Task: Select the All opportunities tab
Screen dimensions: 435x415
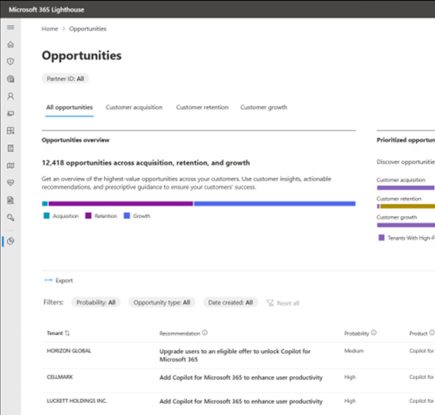Action: [x=69, y=107]
